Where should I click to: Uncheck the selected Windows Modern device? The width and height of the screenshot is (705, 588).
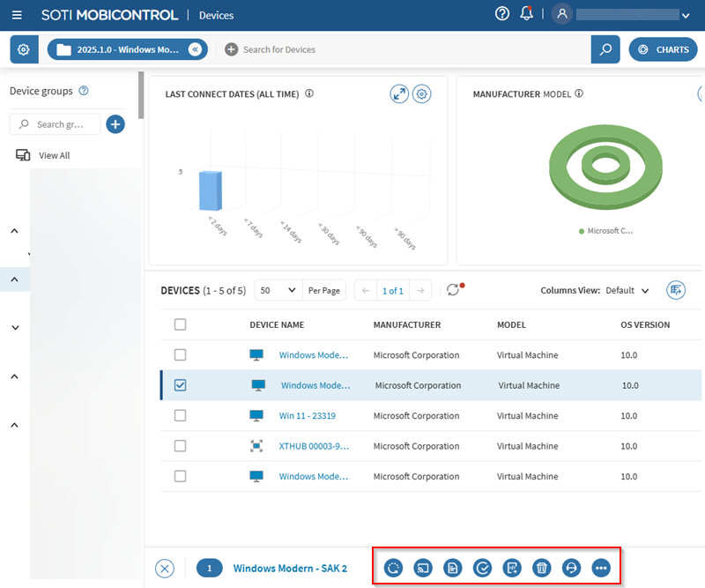coord(180,385)
